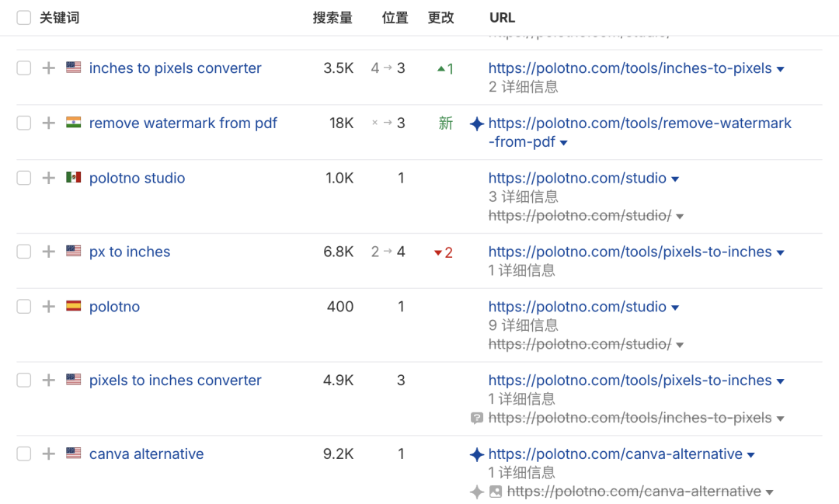Click plus icon next to polotno keyword
This screenshot has height=504, width=839.
49,307
